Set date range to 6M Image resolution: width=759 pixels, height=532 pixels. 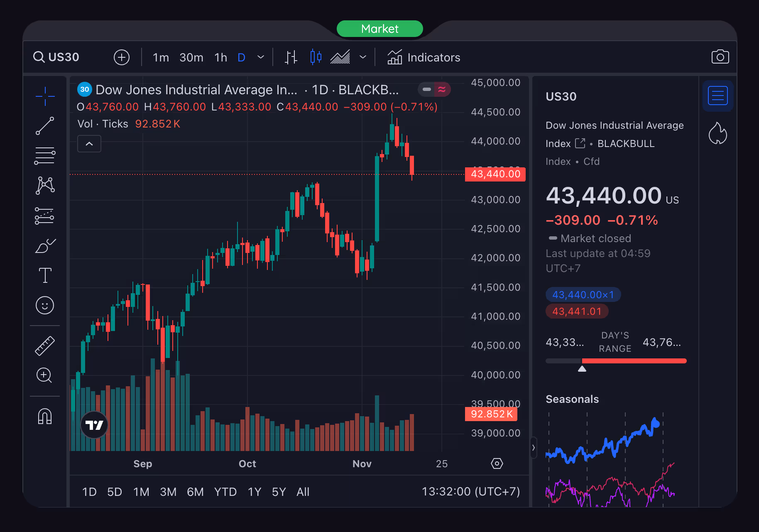(x=195, y=492)
